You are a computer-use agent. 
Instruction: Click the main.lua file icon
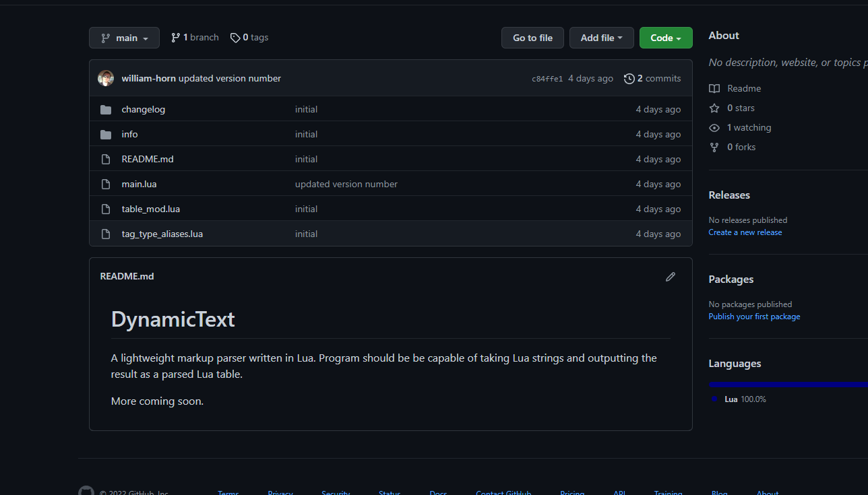tap(106, 185)
